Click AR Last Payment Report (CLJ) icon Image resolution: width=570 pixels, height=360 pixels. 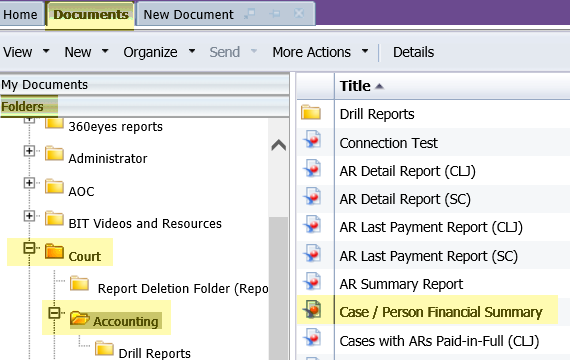coord(313,225)
